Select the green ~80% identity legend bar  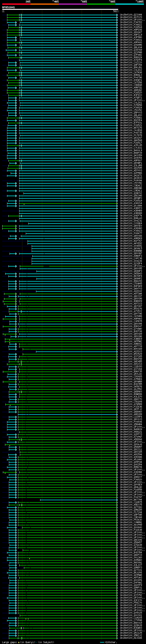(x=101, y=4)
